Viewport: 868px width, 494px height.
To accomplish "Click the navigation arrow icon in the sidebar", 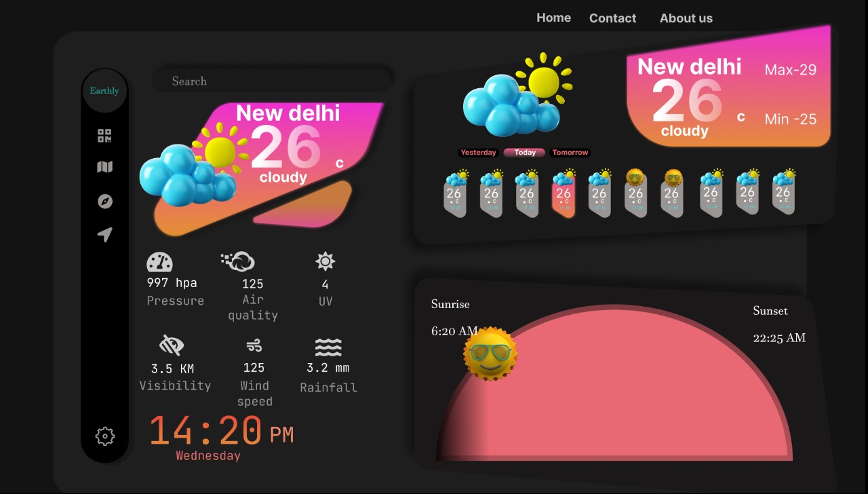I will pos(104,234).
